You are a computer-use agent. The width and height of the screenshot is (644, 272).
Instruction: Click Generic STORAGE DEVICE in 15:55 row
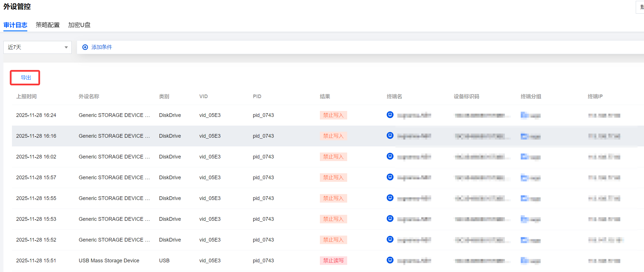114,198
